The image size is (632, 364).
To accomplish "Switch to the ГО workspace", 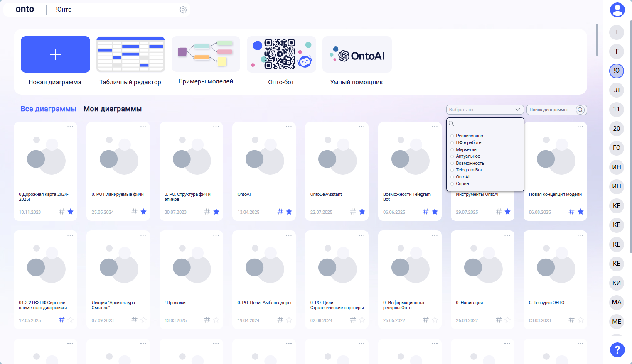I will click(x=617, y=148).
